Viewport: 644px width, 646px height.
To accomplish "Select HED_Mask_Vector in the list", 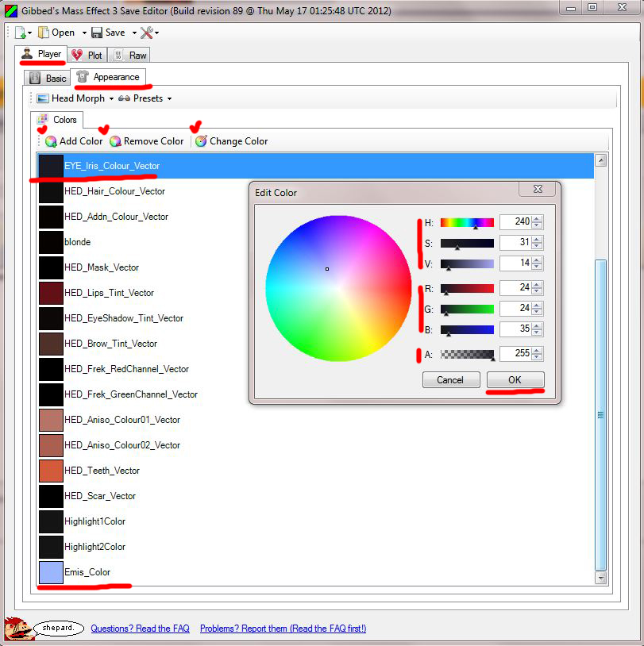I will [102, 267].
